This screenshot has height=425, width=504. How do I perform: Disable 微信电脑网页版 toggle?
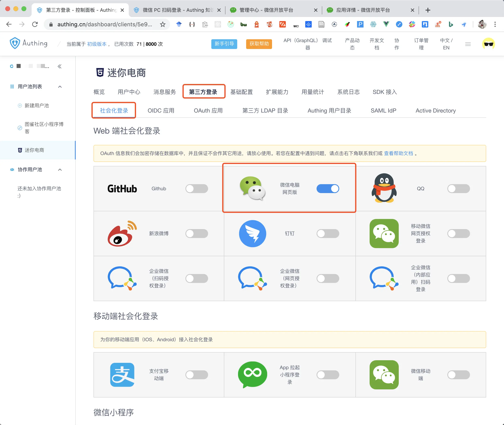(x=328, y=189)
